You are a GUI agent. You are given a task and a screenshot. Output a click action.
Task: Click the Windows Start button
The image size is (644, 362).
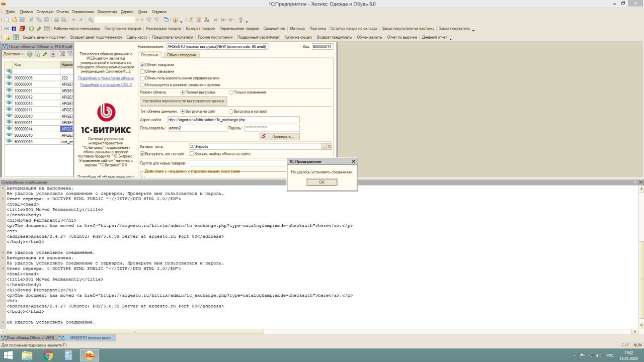pos(9,355)
